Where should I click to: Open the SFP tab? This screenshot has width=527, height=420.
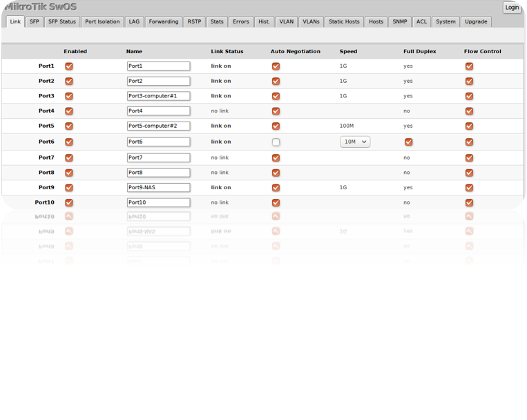pos(34,21)
